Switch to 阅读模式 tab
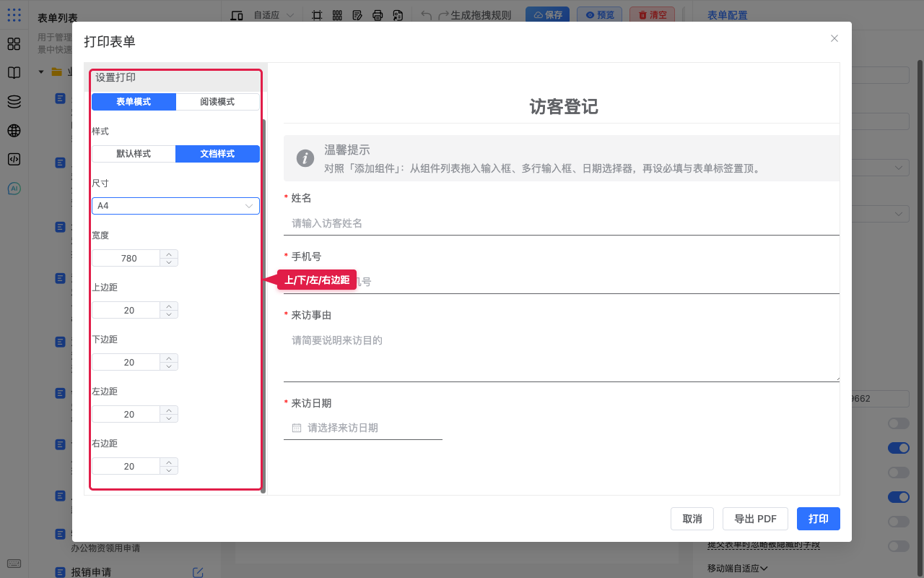The width and height of the screenshot is (924, 578). (x=217, y=102)
